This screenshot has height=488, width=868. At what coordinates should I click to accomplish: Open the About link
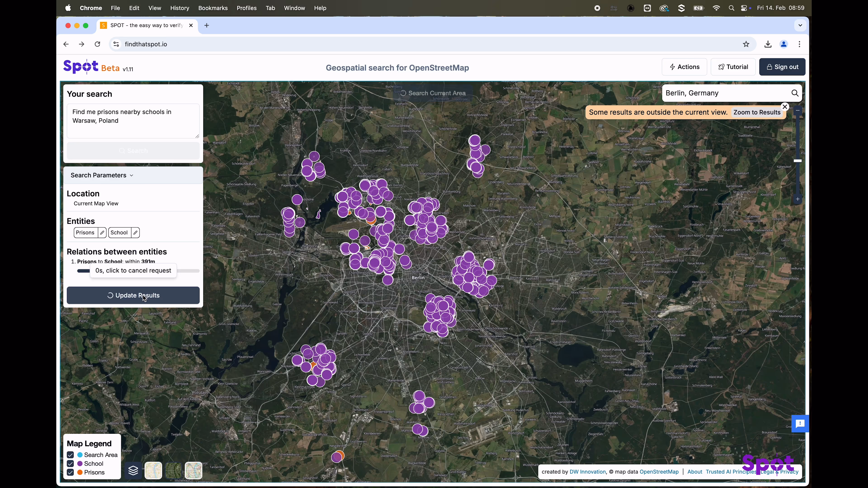coord(694,472)
